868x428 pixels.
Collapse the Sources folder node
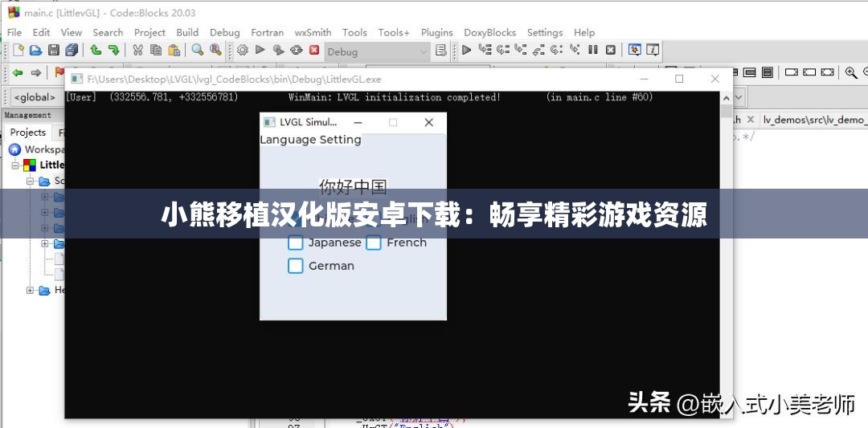point(30,181)
